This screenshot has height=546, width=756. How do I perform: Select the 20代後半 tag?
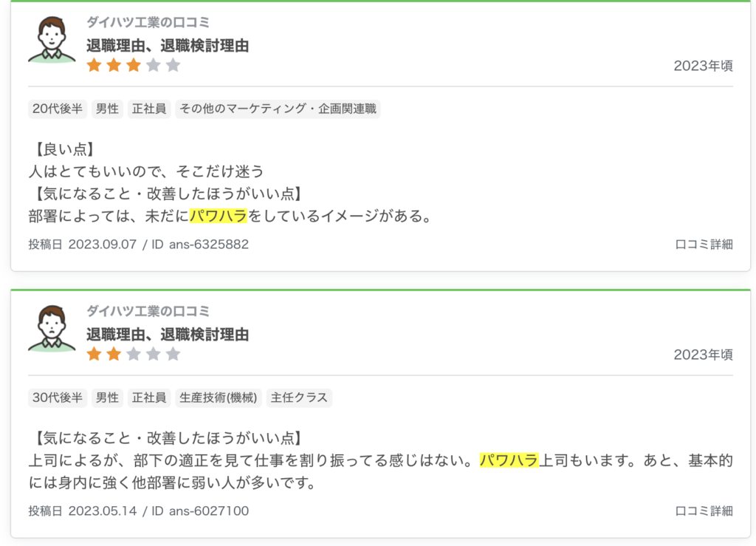click(x=57, y=109)
